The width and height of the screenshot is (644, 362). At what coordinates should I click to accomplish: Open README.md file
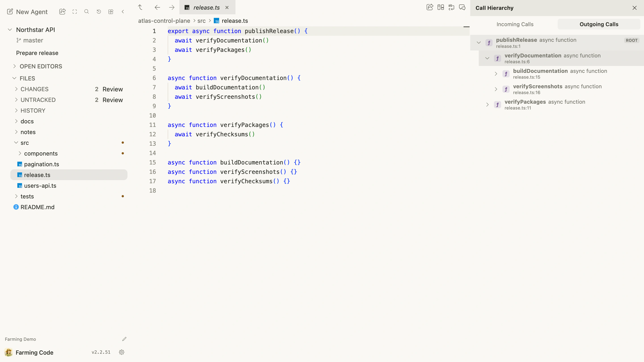tap(69, 207)
